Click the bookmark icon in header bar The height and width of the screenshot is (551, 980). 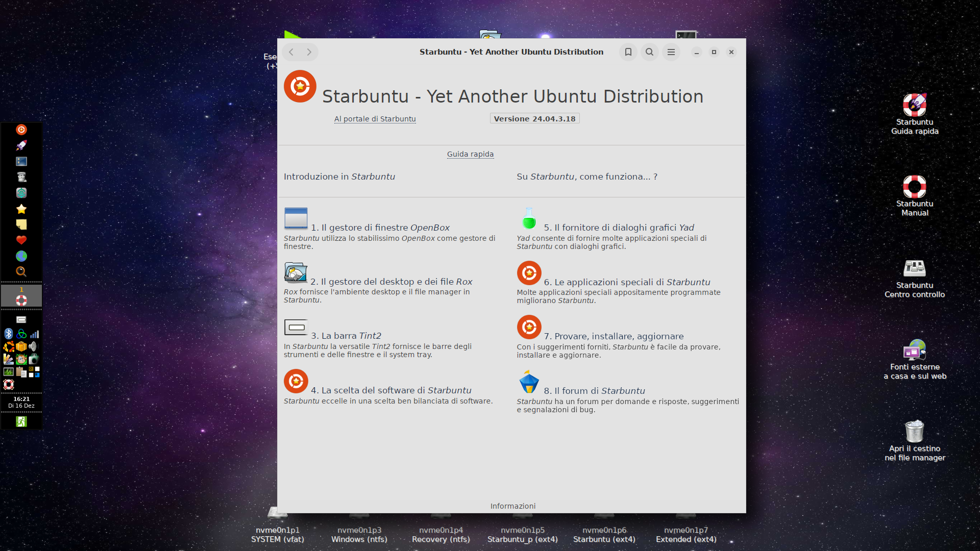628,52
